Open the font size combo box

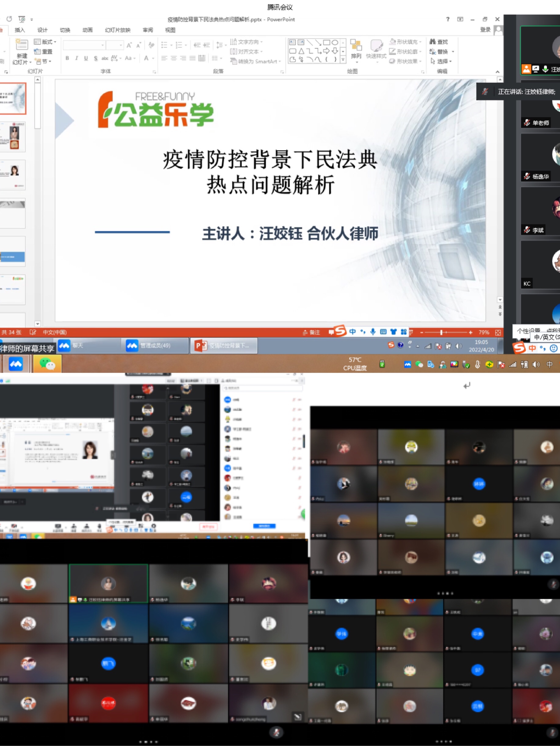pos(115,45)
